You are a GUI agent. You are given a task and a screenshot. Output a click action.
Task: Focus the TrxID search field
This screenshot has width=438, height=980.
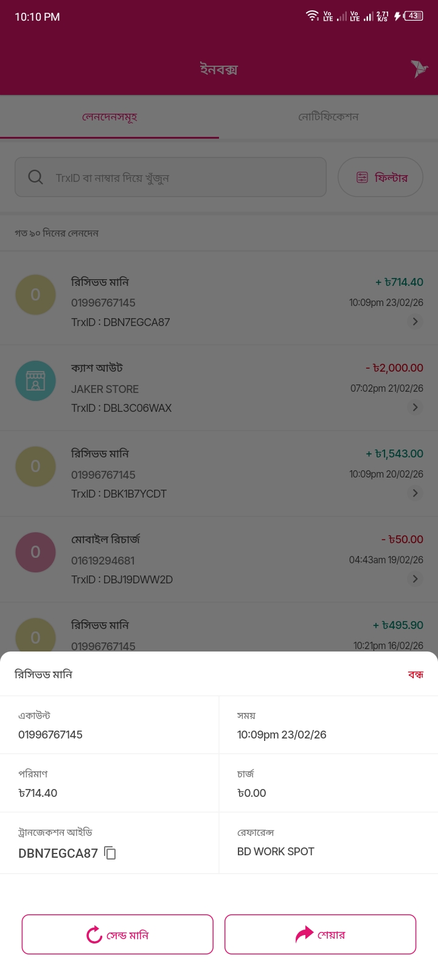[182, 178]
